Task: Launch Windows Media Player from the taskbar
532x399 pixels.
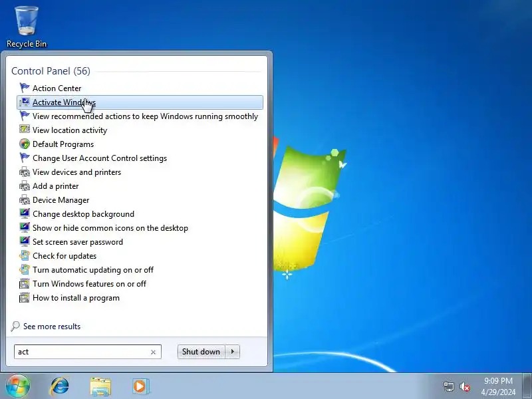Action: tap(141, 386)
